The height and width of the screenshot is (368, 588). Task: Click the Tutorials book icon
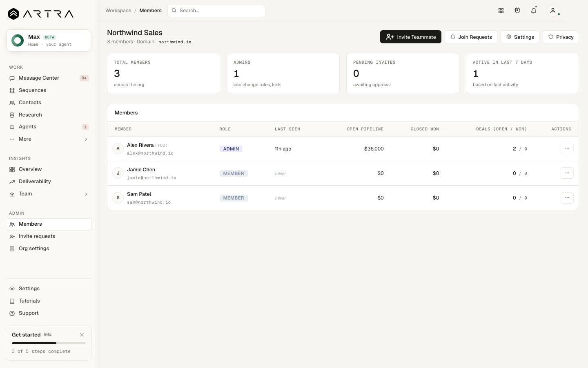(12, 301)
